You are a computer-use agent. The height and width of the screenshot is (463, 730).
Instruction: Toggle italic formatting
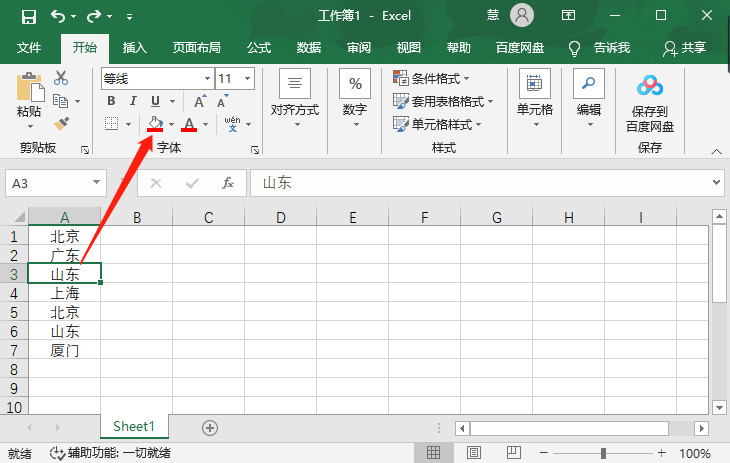(133, 101)
